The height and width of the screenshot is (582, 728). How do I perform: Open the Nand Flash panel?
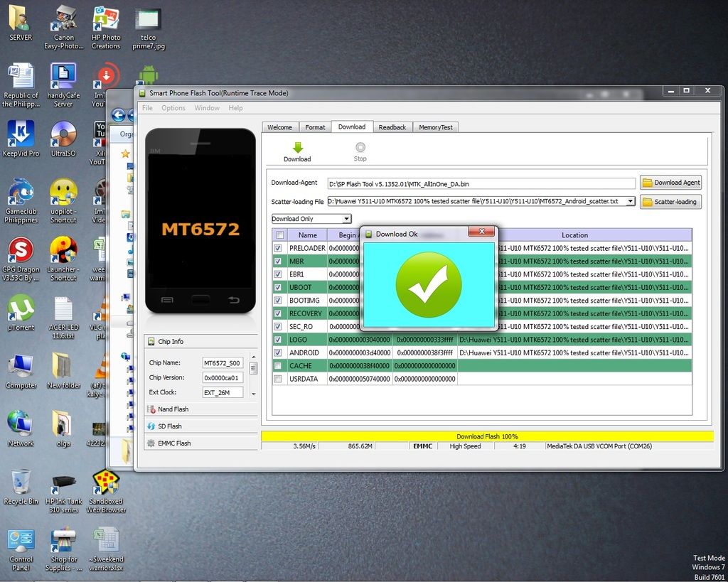tap(173, 409)
